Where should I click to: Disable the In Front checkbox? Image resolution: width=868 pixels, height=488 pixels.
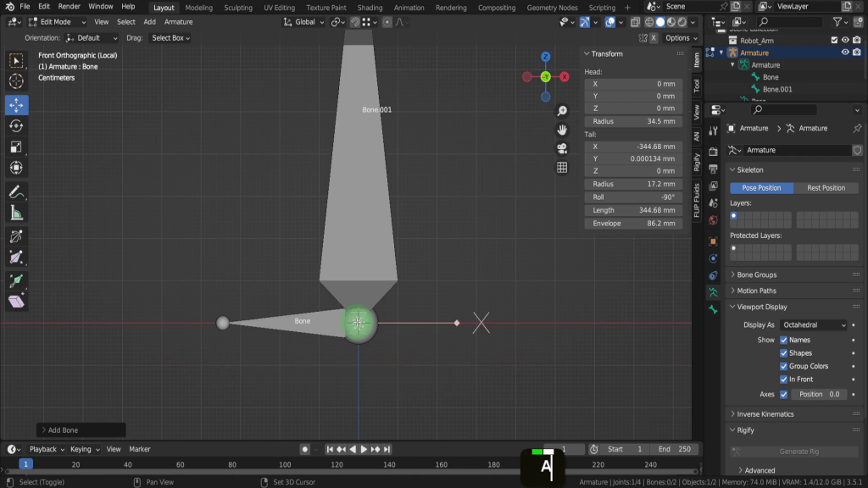(x=783, y=380)
